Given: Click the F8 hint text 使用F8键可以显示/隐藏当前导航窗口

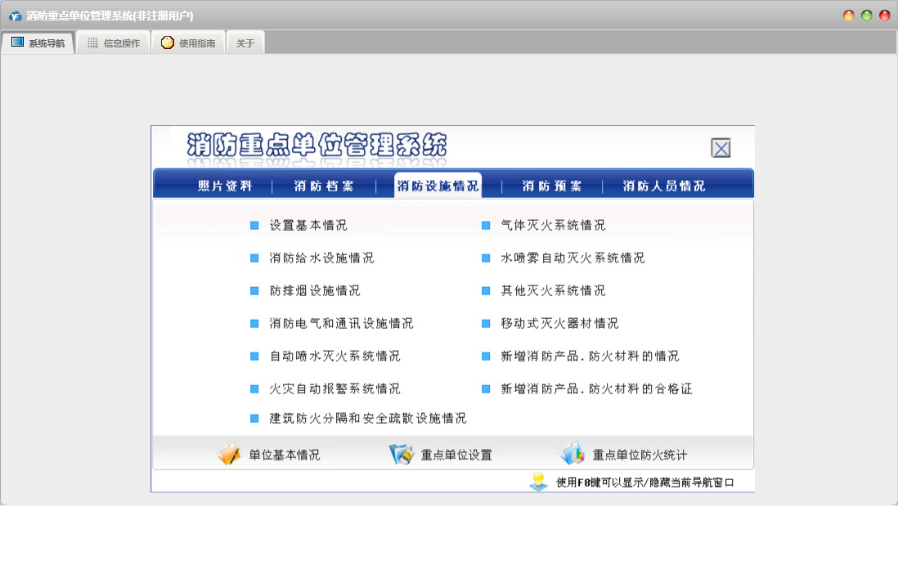Looking at the screenshot, I should [x=644, y=483].
